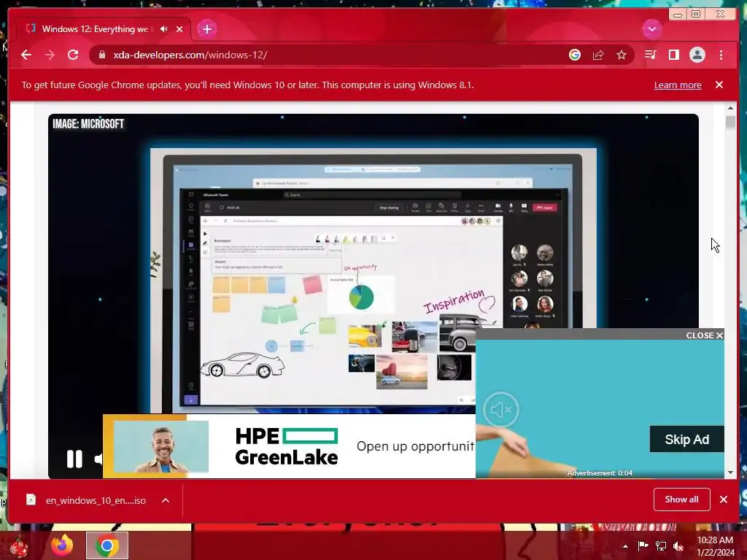
Task: Click the video volume speaker icon
Action: (x=98, y=459)
